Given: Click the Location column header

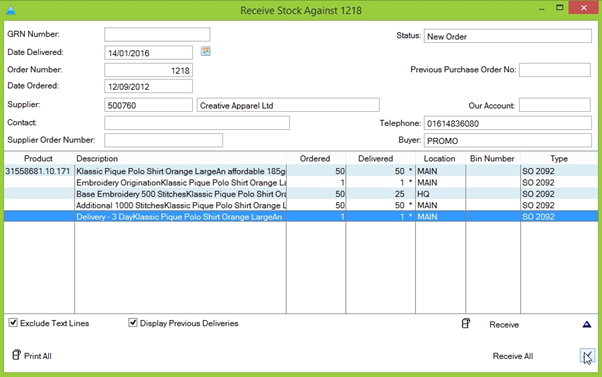Looking at the screenshot, I should [440, 159].
